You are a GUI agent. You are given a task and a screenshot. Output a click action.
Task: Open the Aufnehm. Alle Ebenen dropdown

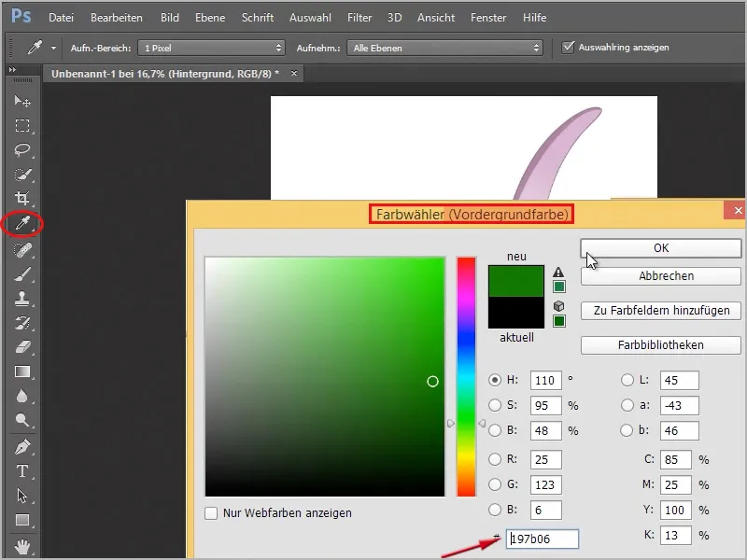click(444, 48)
